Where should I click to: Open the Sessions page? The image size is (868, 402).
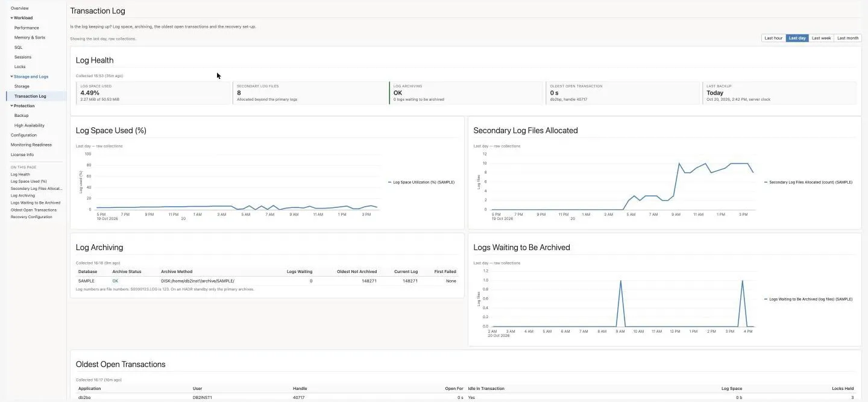[x=23, y=57]
